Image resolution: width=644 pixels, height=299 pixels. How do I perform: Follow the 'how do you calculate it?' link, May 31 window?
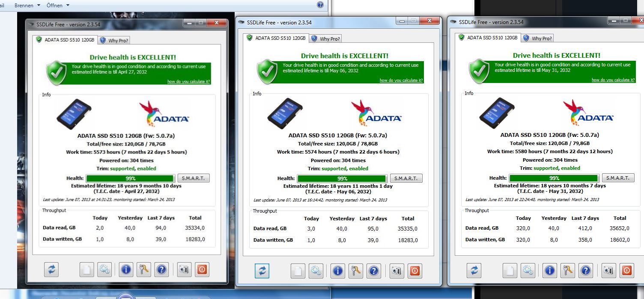pos(613,80)
